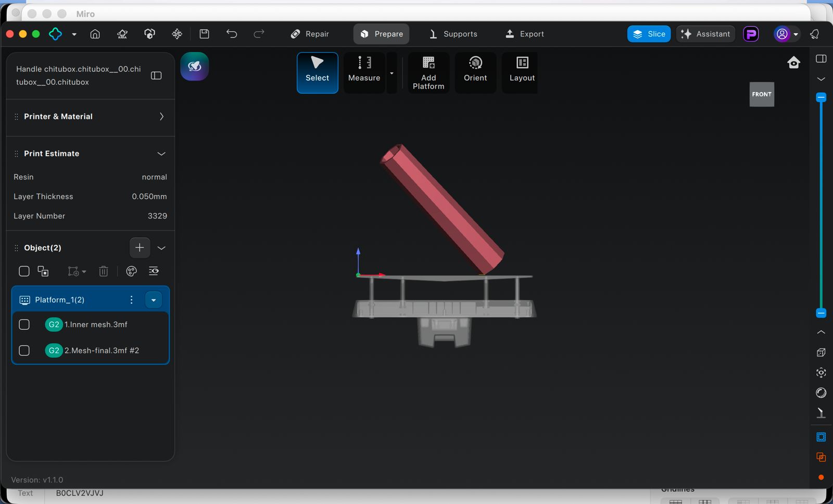Click the down chevron above the layer slider
Viewport: 833px width, 504px height.
click(x=821, y=79)
